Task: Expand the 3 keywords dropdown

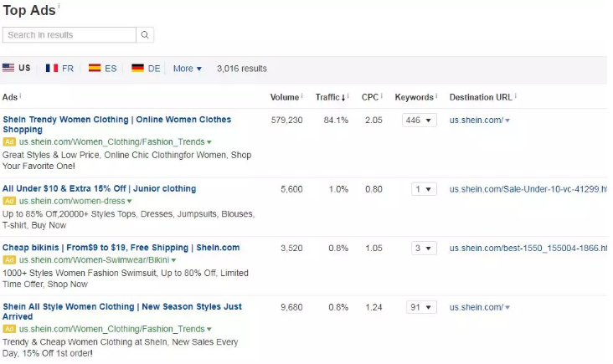Action: (x=424, y=248)
